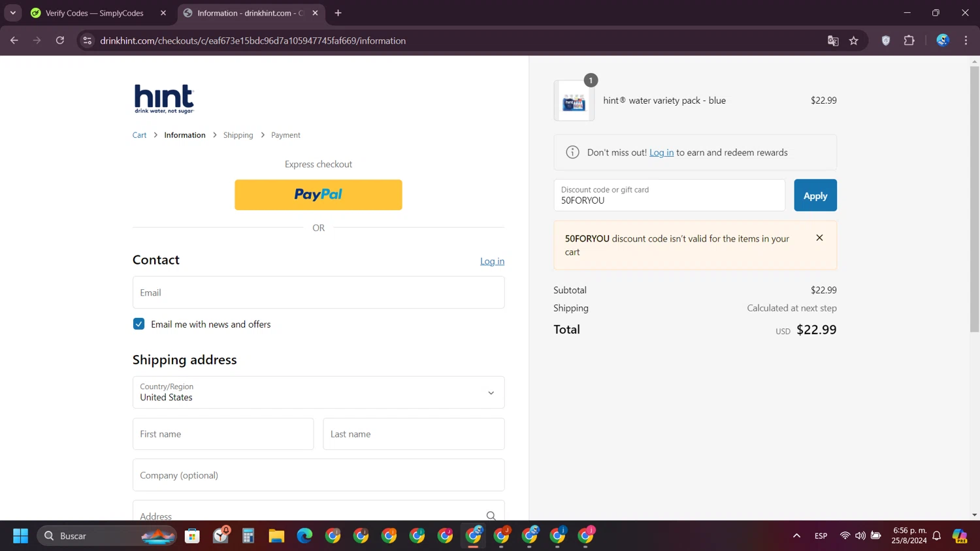This screenshot has height=551, width=980.
Task: Go forward in browser history
Action: (x=37, y=40)
